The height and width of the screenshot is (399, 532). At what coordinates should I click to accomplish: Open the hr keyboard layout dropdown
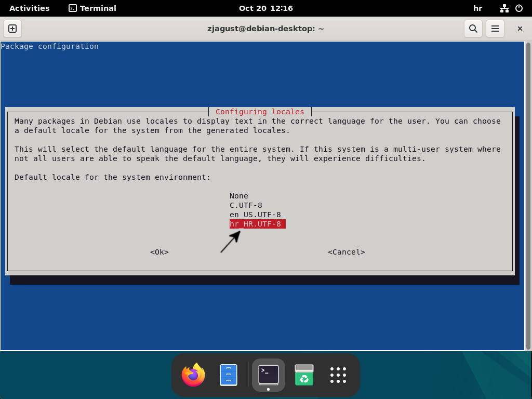[x=477, y=8]
